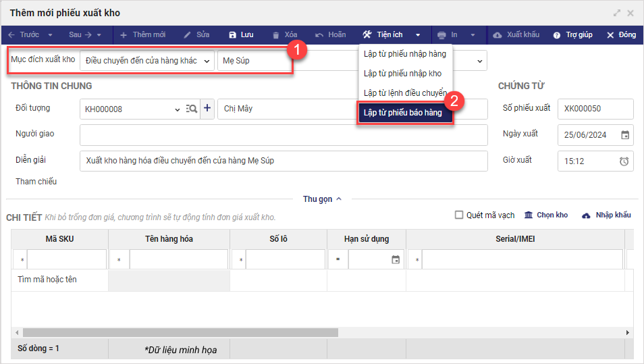Viewport: 644px width, 364px height.
Task: Click the Số lô column header
Action: coord(279,239)
